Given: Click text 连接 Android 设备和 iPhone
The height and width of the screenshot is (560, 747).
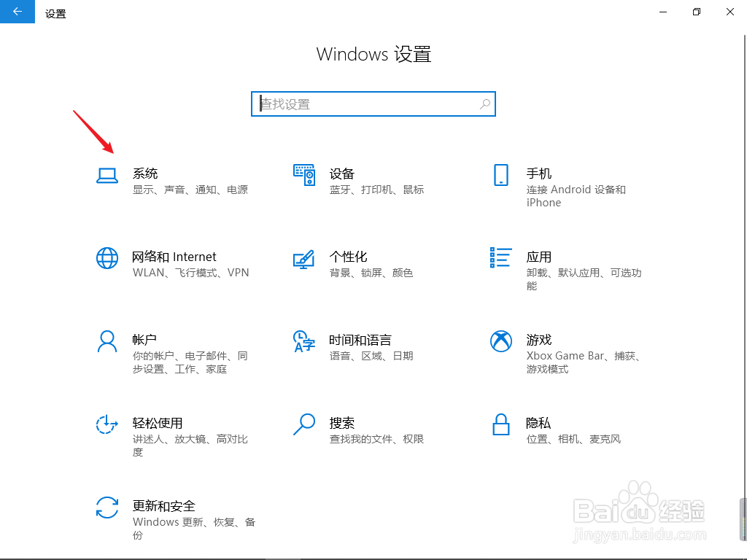Looking at the screenshot, I should point(576,195).
